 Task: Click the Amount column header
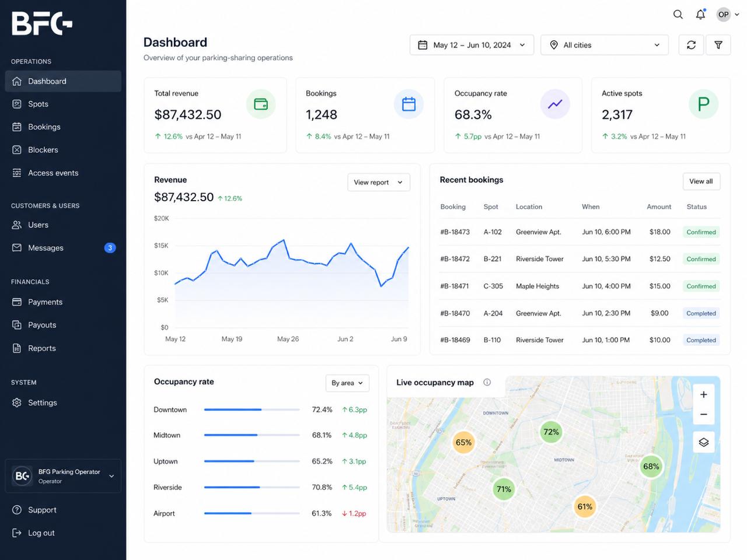[x=659, y=207]
